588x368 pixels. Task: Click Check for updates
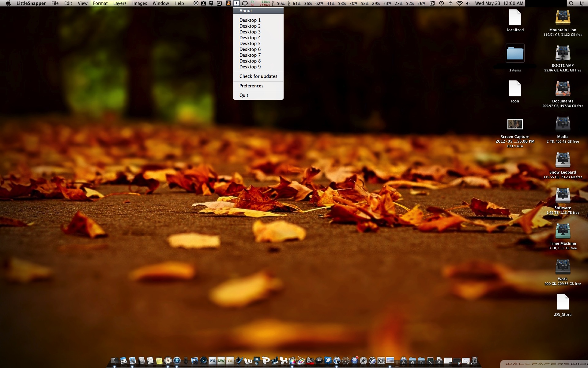(258, 76)
